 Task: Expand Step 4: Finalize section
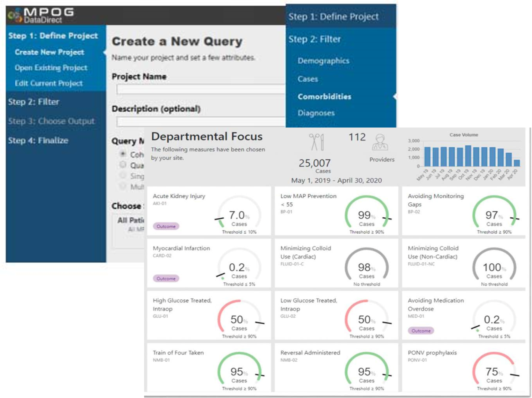click(38, 141)
